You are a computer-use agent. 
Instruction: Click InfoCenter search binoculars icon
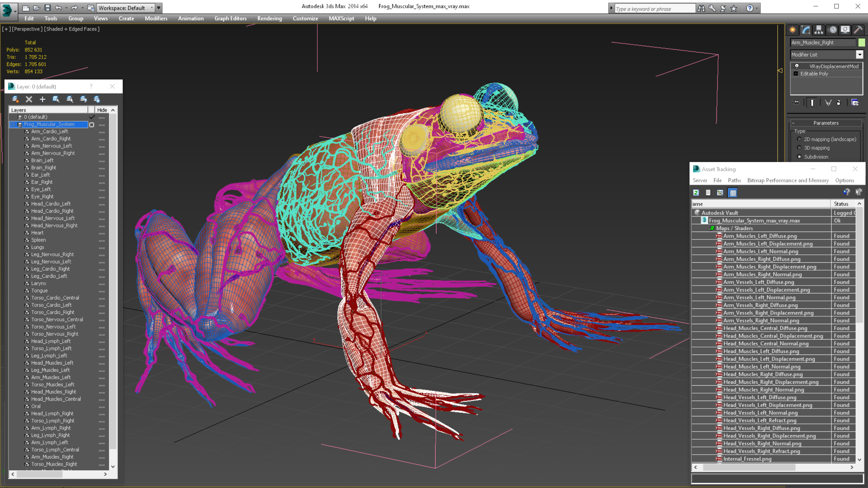[x=701, y=8]
